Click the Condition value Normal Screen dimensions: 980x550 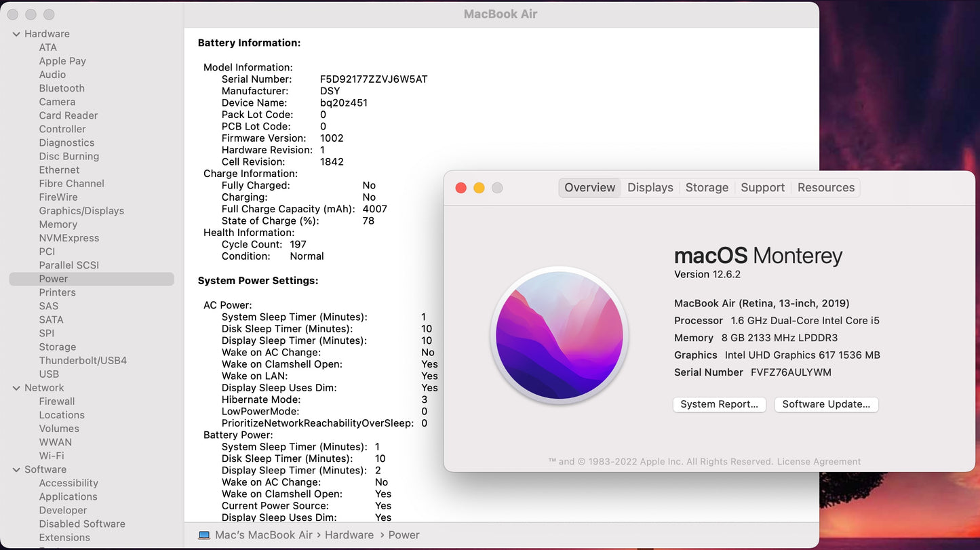[x=307, y=256]
